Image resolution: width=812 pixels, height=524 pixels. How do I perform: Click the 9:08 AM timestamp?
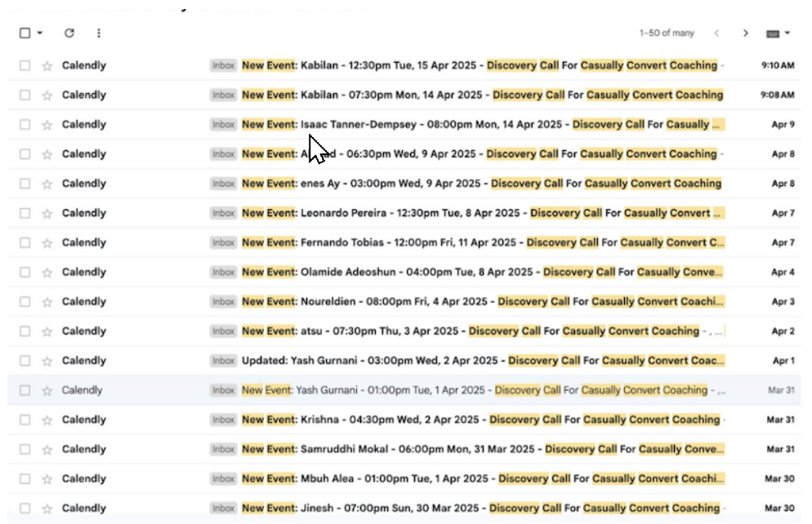coord(778,95)
